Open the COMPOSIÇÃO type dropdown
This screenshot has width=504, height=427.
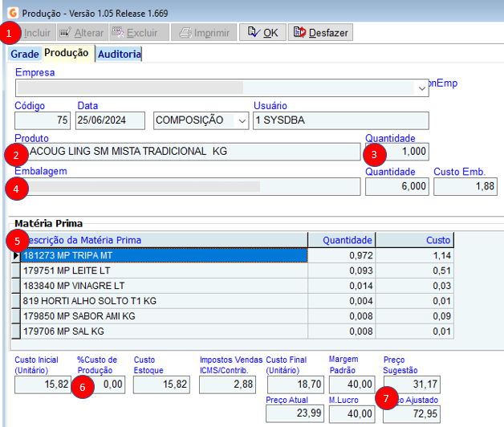pyautogui.click(x=242, y=120)
